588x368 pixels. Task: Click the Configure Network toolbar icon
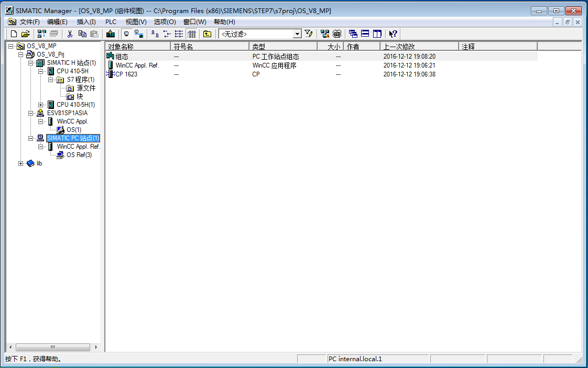click(x=325, y=34)
